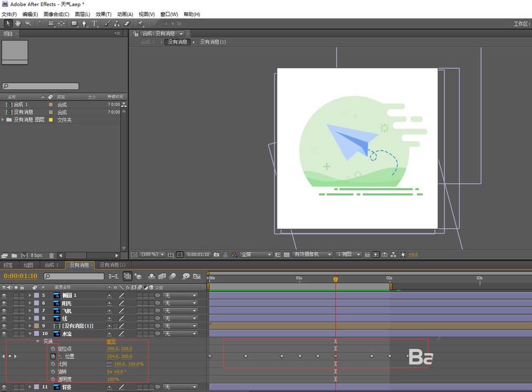Screen dimensions: 532x392
Task: Hide layer 5 with its eye icon
Action: [x=4, y=295]
